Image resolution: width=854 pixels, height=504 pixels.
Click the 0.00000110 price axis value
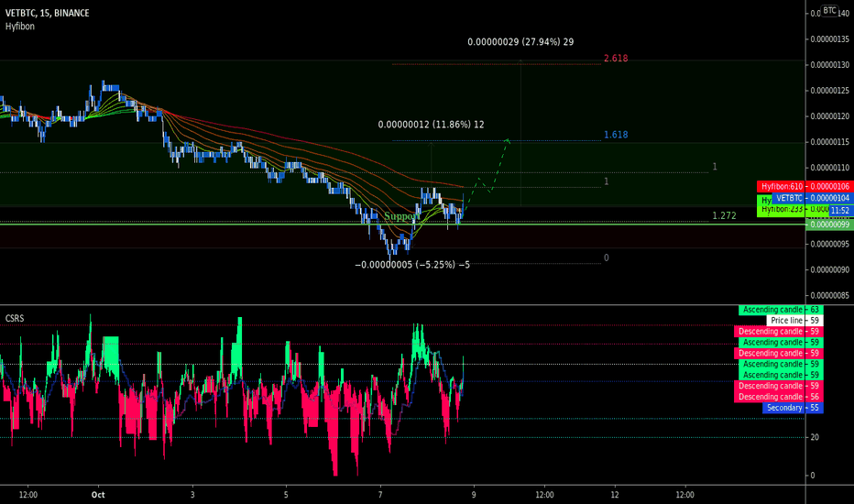click(x=829, y=168)
